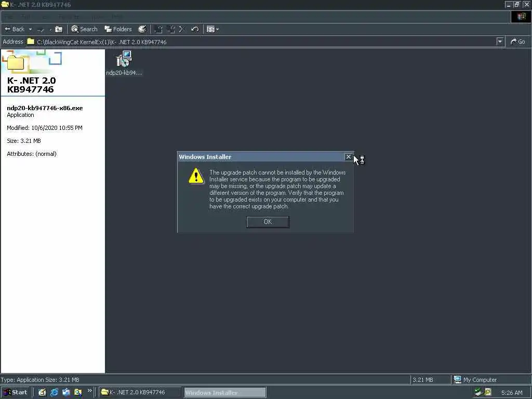The image size is (532, 399).
Task: Minimize the explorer window
Action: 508,5
